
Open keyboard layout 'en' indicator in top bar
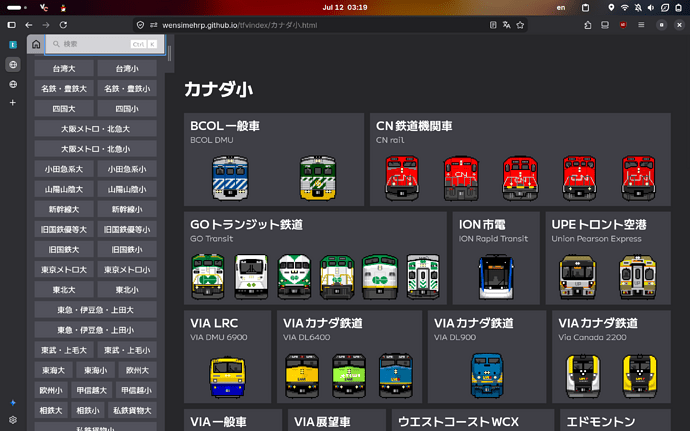[x=561, y=7]
